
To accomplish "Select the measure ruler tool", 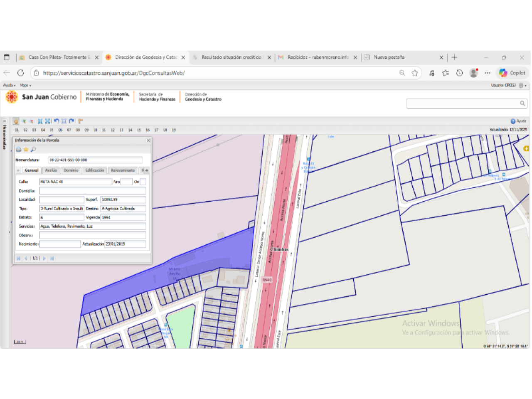I will pyautogui.click(x=81, y=121).
